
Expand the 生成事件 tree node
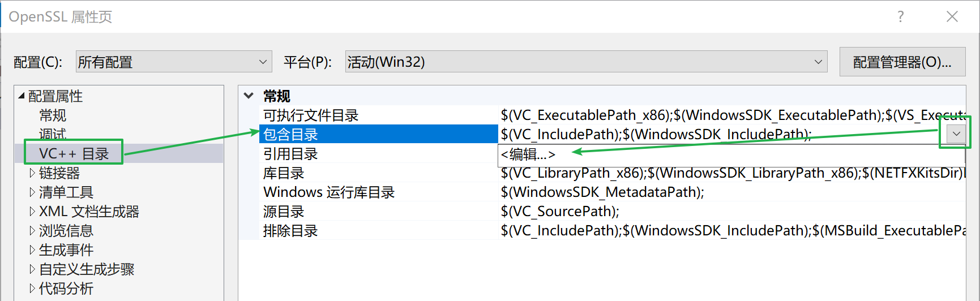(x=32, y=250)
